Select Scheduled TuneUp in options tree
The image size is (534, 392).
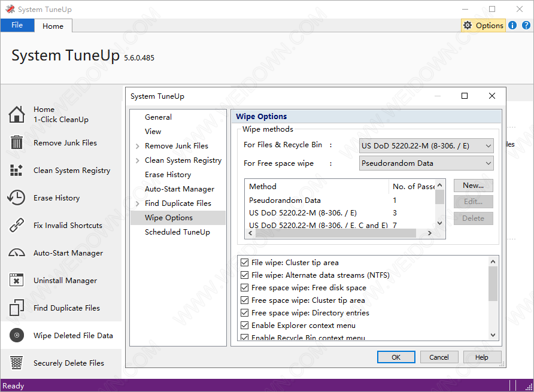177,232
